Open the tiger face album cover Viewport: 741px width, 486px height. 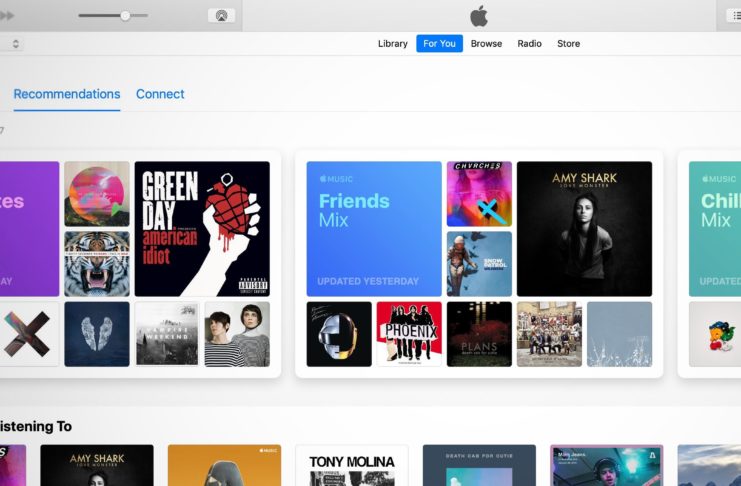(x=97, y=264)
